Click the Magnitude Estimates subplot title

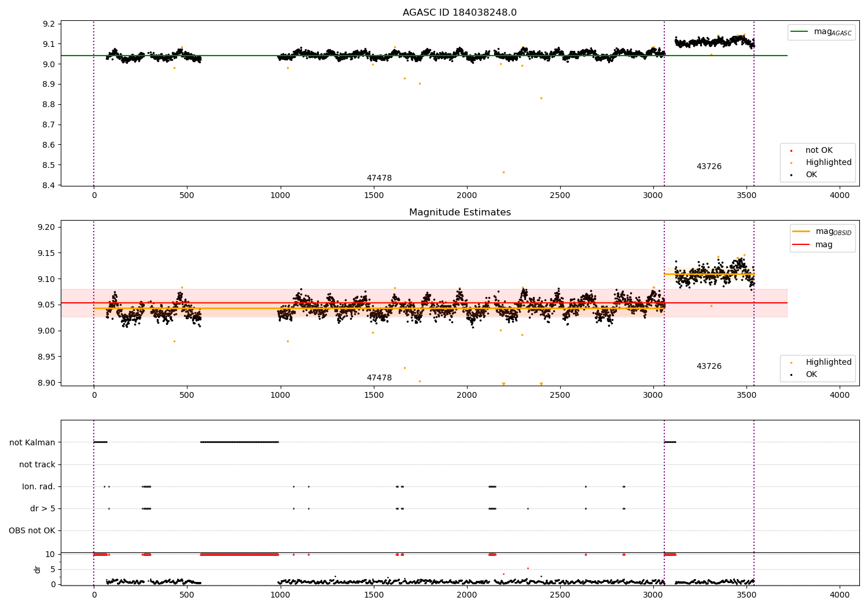(x=459, y=213)
